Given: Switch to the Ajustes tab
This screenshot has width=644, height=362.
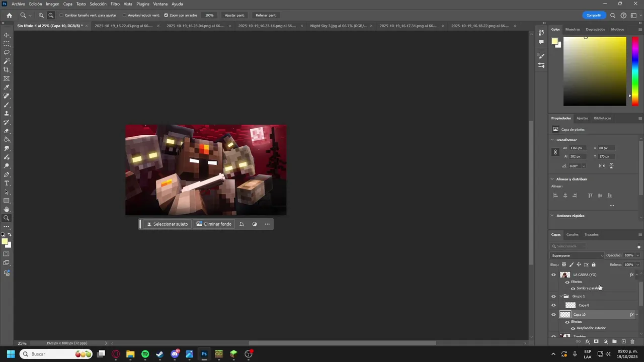Looking at the screenshot, I should [582, 118].
